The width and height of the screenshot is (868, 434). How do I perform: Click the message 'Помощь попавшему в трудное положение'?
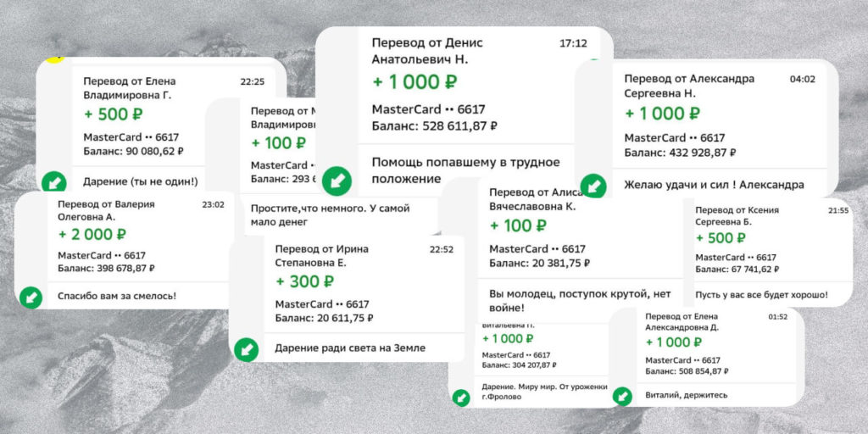coord(468,170)
